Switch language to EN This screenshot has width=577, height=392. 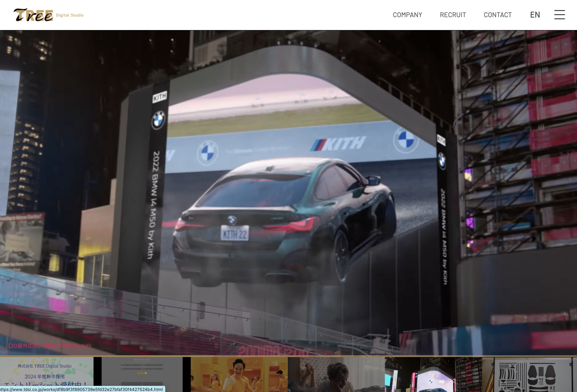[x=535, y=15]
